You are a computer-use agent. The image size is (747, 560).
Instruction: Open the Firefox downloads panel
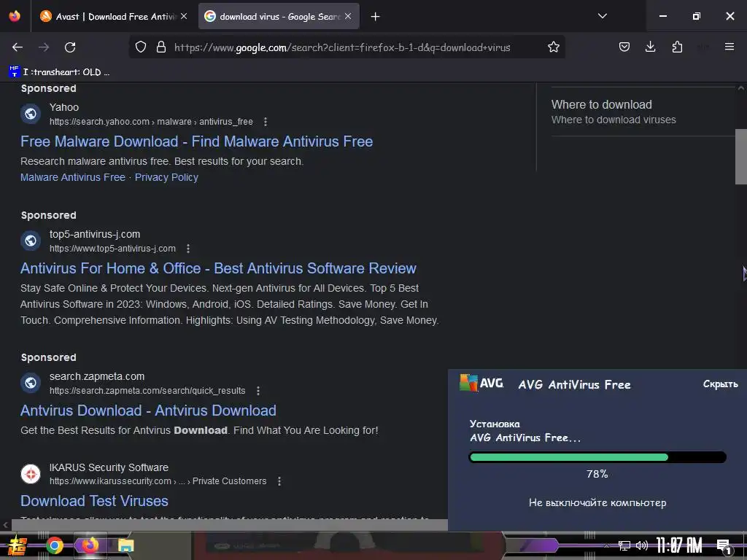point(650,47)
